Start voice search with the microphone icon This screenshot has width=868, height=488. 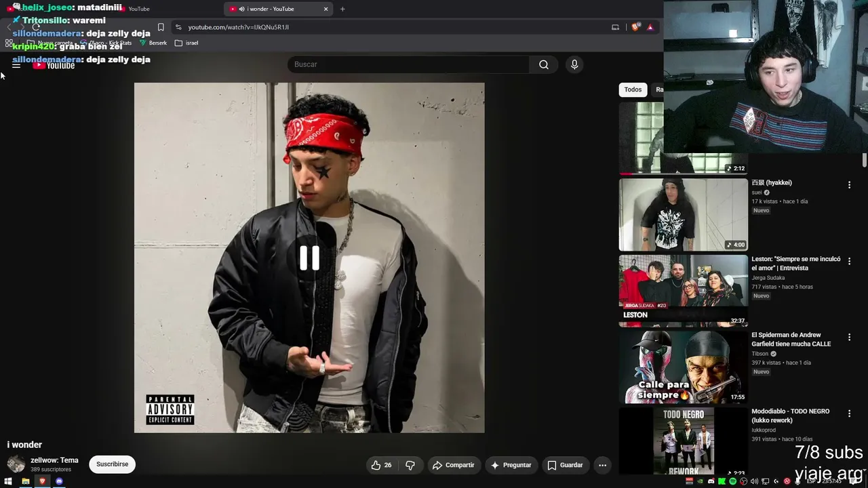574,64
